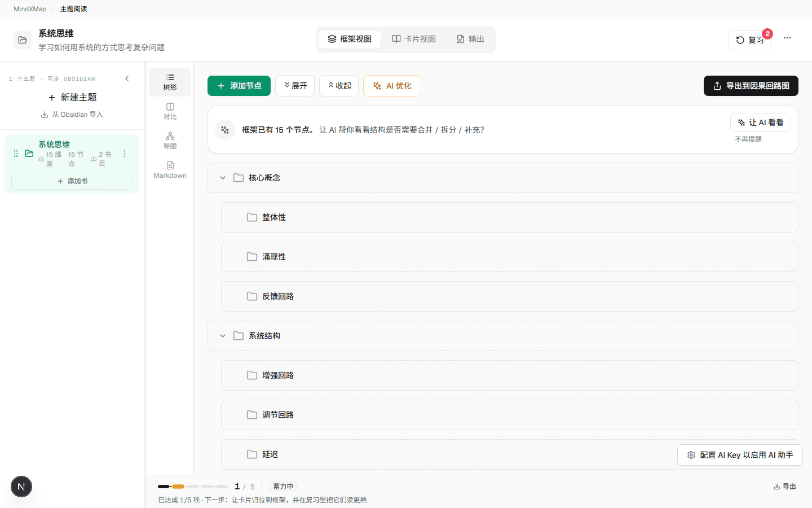The height and width of the screenshot is (508, 812).
Task: Click 配置 AI Key 以启用 AI 助手 button
Action: [x=740, y=455]
